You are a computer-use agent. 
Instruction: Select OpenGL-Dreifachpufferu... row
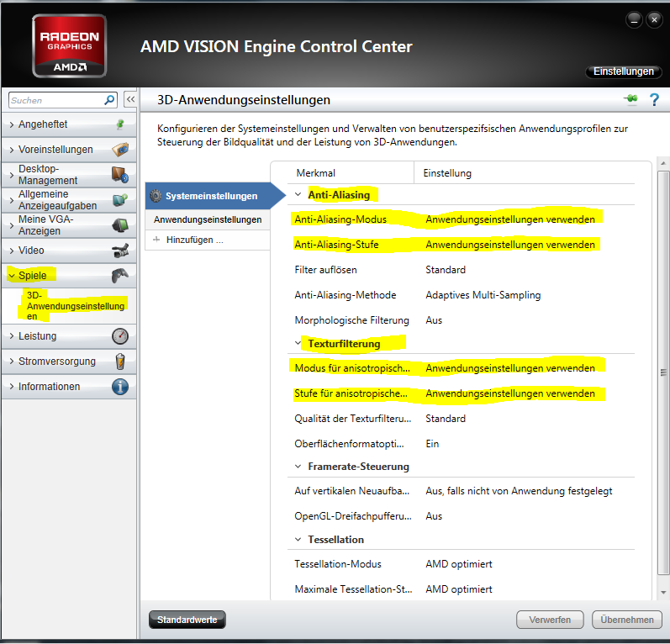coord(462,516)
